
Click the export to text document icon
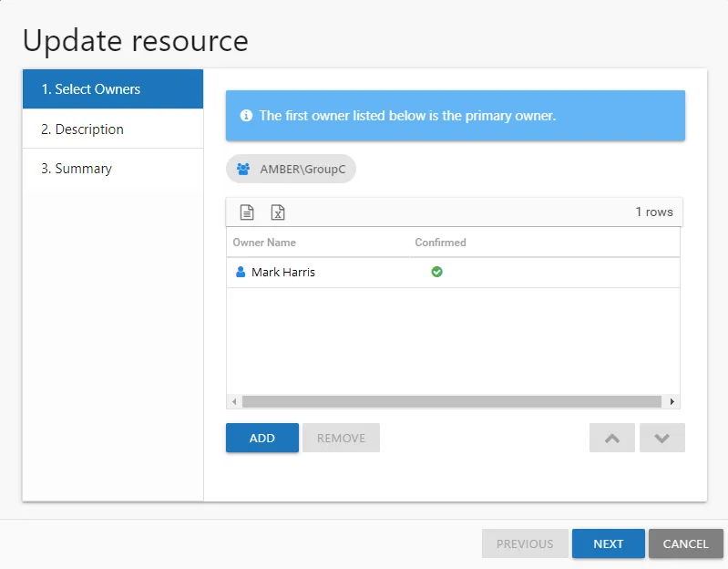[247, 212]
